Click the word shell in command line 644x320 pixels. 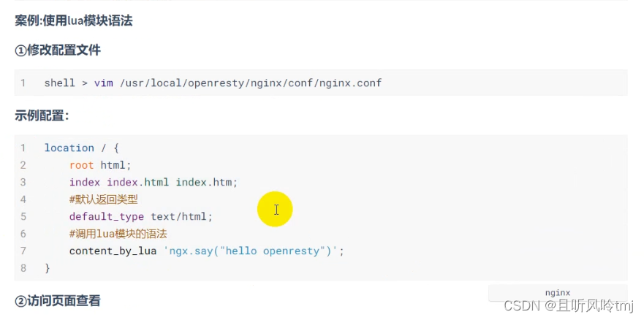point(59,83)
